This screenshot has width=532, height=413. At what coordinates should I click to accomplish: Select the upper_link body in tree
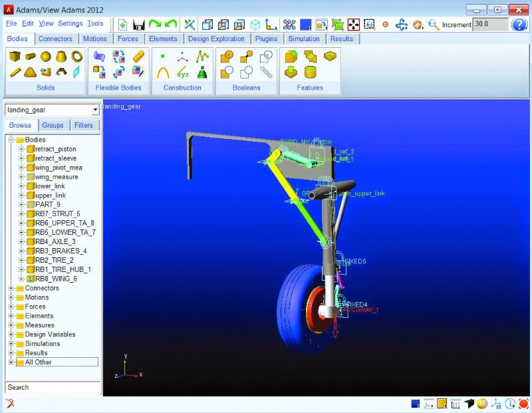(x=51, y=196)
